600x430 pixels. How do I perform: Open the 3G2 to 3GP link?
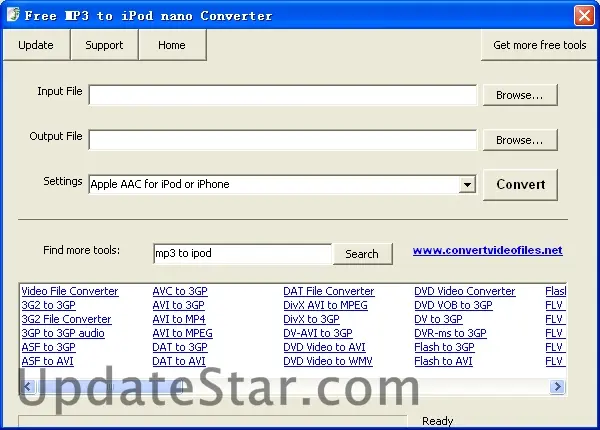pyautogui.click(x=49, y=305)
